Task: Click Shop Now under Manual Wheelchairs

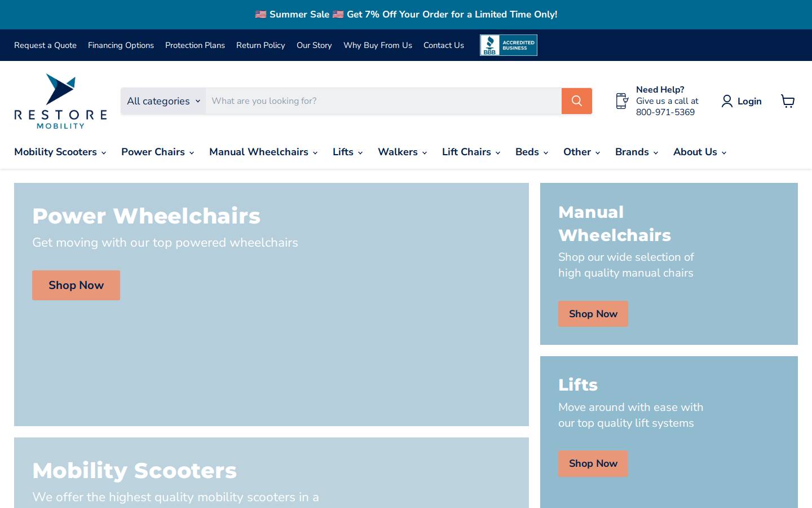Action: click(x=593, y=314)
